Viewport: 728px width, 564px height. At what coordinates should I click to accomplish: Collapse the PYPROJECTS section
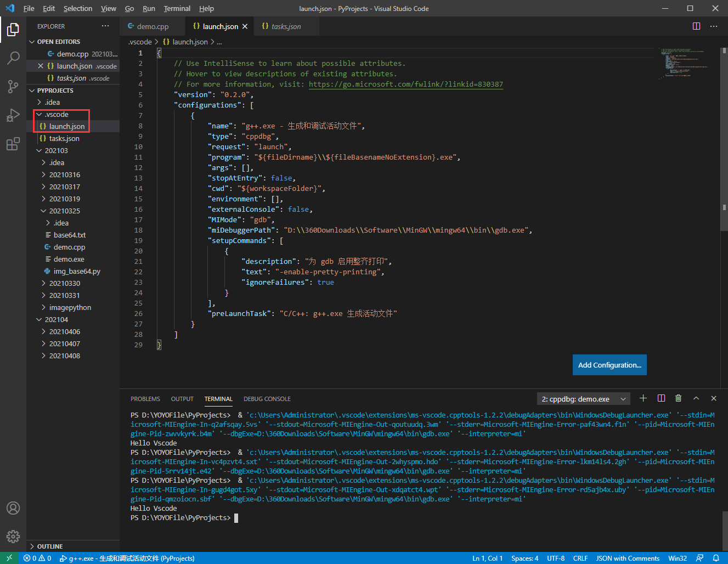point(55,91)
